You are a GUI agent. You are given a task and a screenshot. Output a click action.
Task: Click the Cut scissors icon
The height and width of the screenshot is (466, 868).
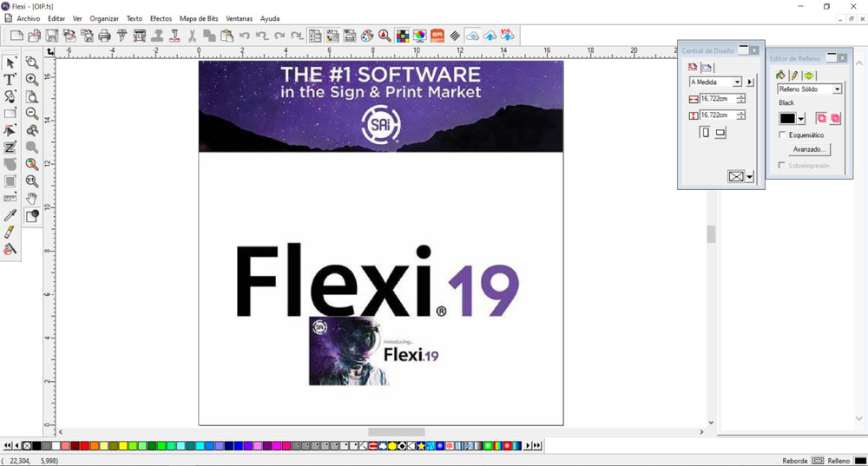[x=192, y=36]
